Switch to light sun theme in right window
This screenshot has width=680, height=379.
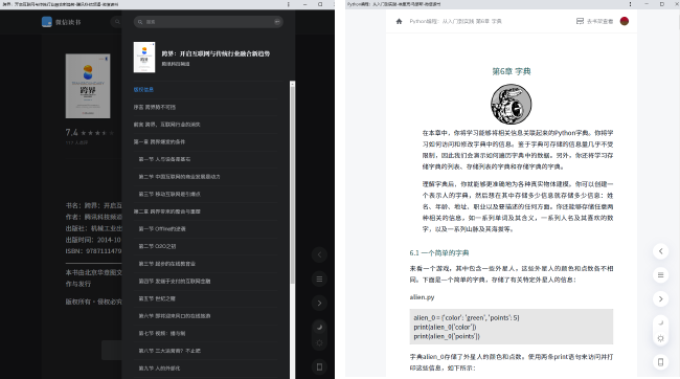(x=661, y=338)
